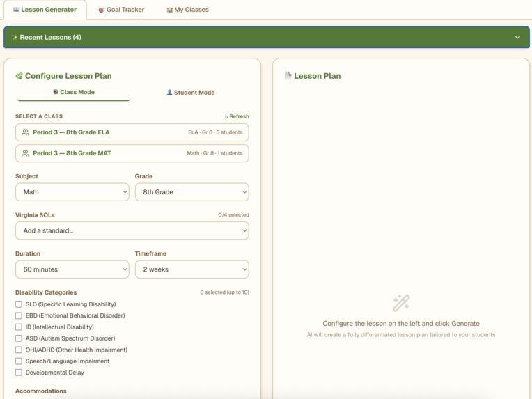Click the Recent Lessons (4) banner text

coord(51,37)
